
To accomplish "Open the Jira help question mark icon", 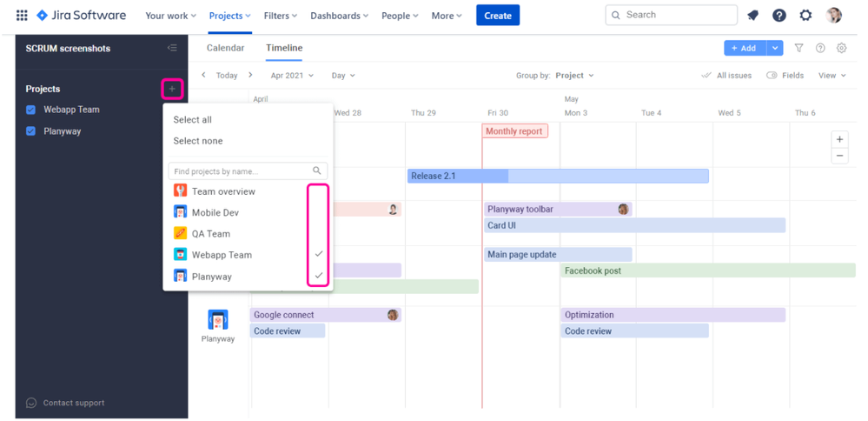I will coord(779,16).
